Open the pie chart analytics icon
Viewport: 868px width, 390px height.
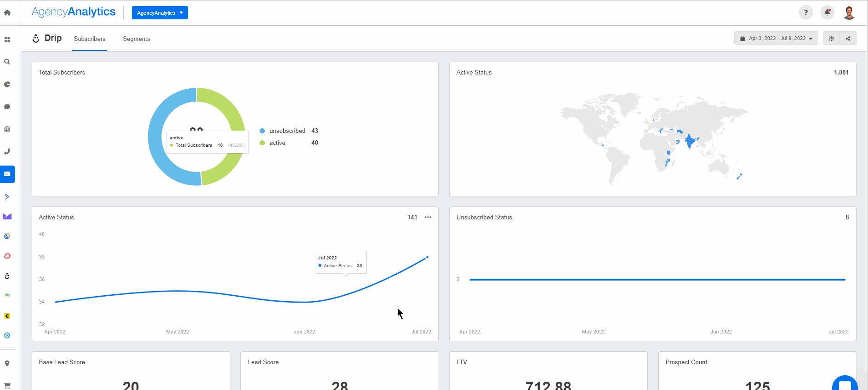pos(7,84)
